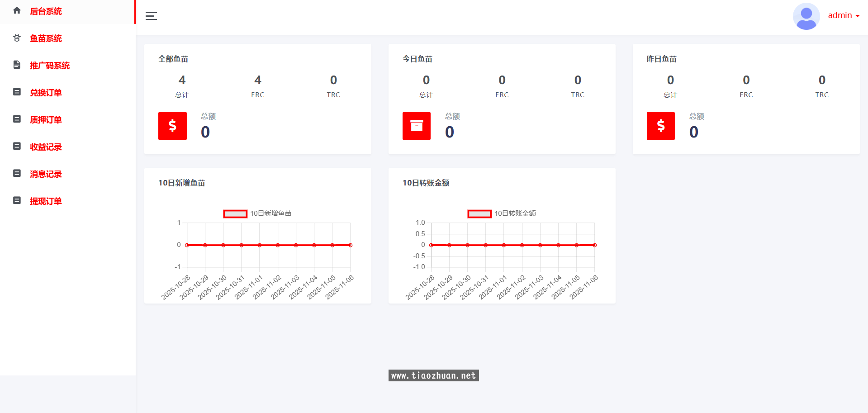Click the red archive box icon in 今日鱼苗 card
868x413 pixels.
[x=416, y=126]
